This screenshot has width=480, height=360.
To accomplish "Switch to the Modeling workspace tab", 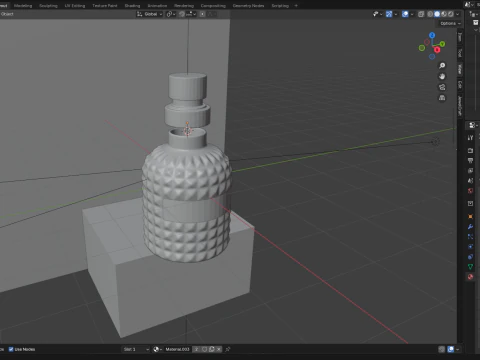I will pyautogui.click(x=23, y=6).
